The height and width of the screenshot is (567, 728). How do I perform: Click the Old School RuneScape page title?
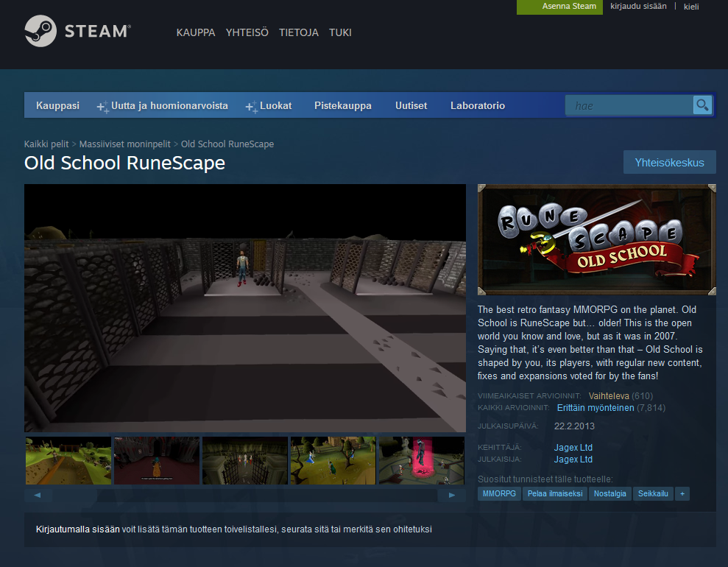coord(124,163)
